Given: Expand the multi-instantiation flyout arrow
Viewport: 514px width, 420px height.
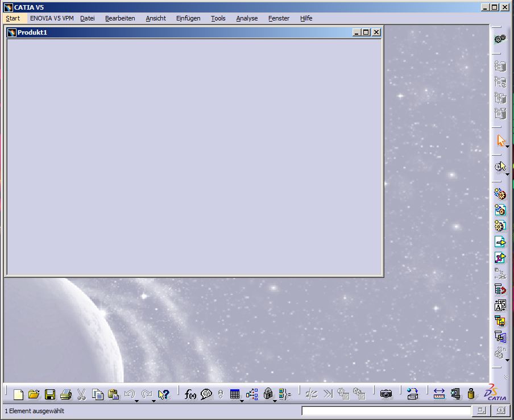Looking at the screenshot, I should click(507, 360).
